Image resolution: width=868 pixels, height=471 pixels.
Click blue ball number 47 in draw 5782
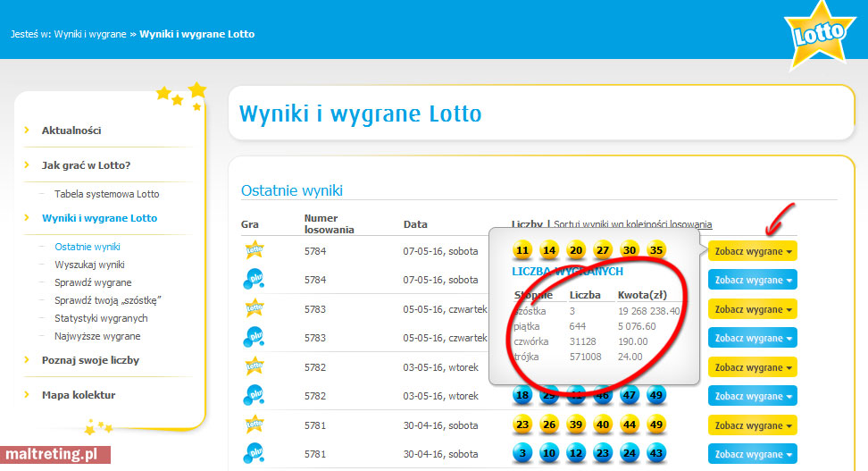(x=630, y=395)
